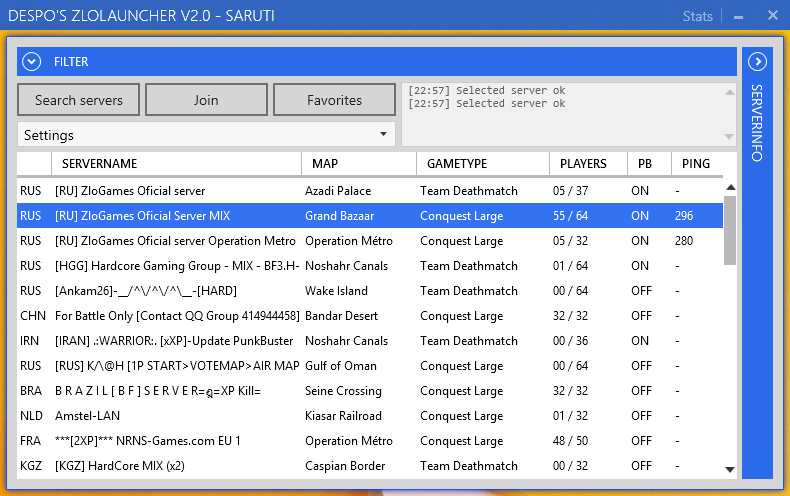This screenshot has width=790, height=496.
Task: Click the NLD country code
Action: pos(31,416)
